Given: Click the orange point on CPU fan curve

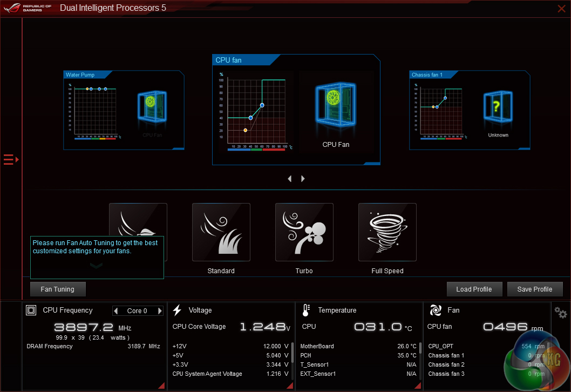Looking at the screenshot, I should (246, 130).
